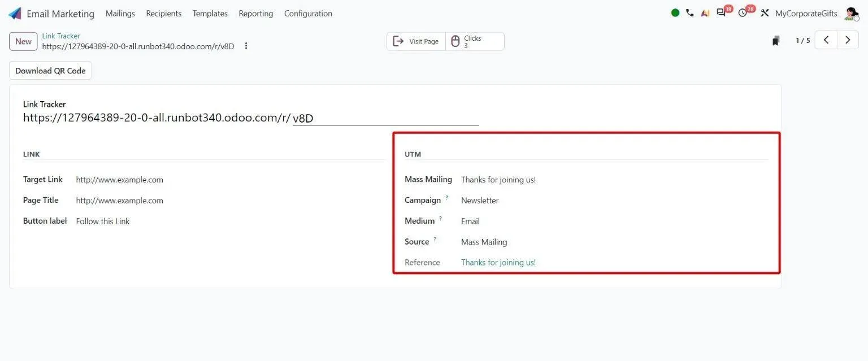Click the Page Title field value
This screenshot has height=361, width=868.
click(x=120, y=201)
